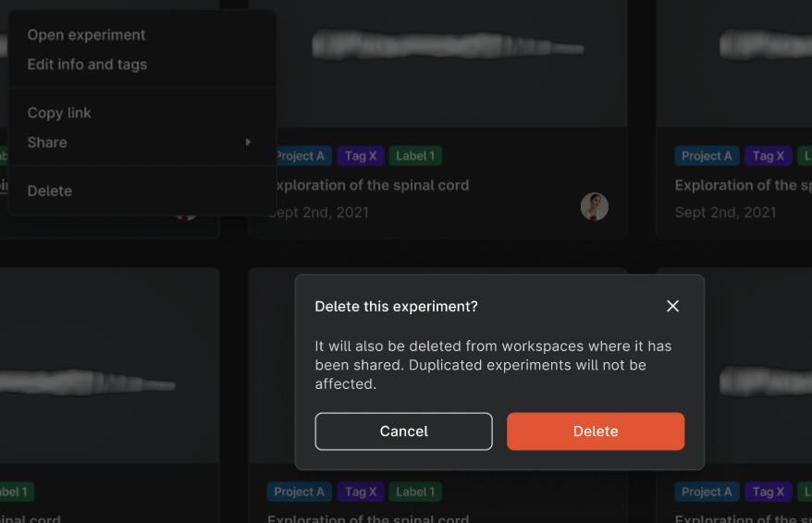Screen dimensions: 812x523
Task: Click Project A tag on bottom middle card
Action: tap(300, 492)
